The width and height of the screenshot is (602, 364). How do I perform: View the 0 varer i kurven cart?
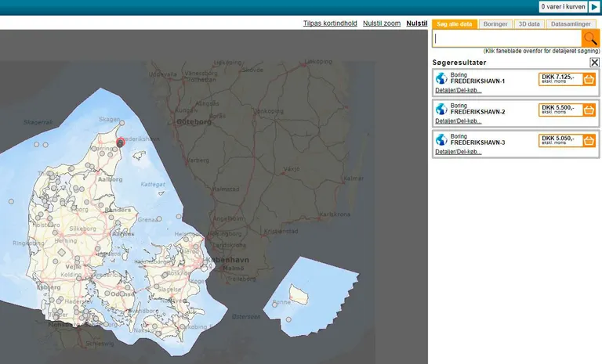pos(563,7)
